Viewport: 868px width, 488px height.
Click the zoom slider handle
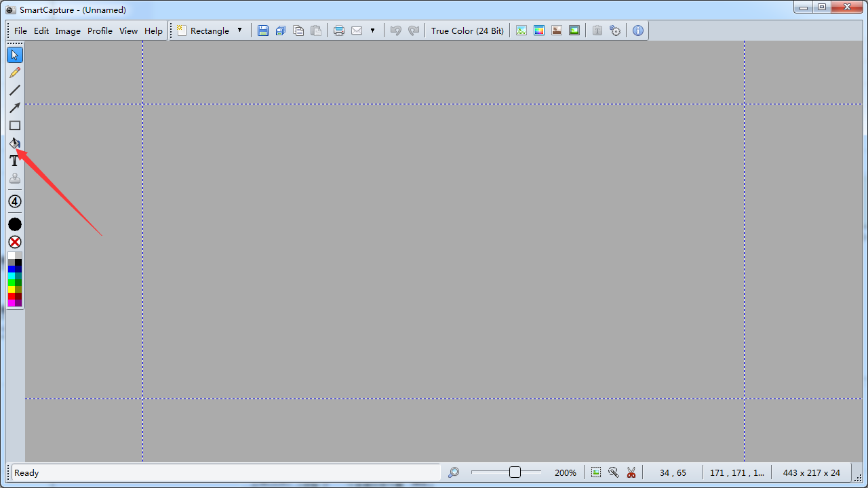[x=515, y=472]
